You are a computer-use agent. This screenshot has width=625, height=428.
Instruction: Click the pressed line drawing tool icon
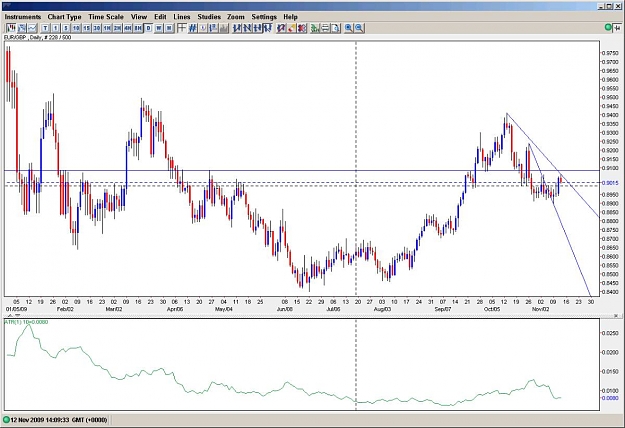269,28
